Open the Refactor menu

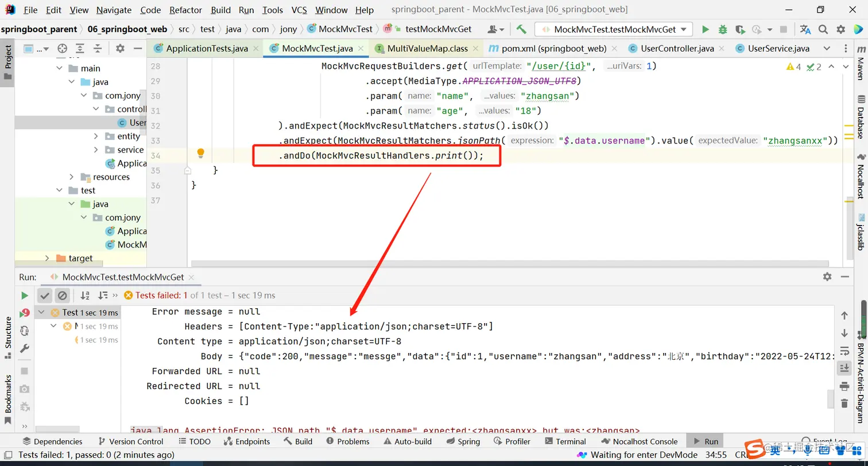186,10
